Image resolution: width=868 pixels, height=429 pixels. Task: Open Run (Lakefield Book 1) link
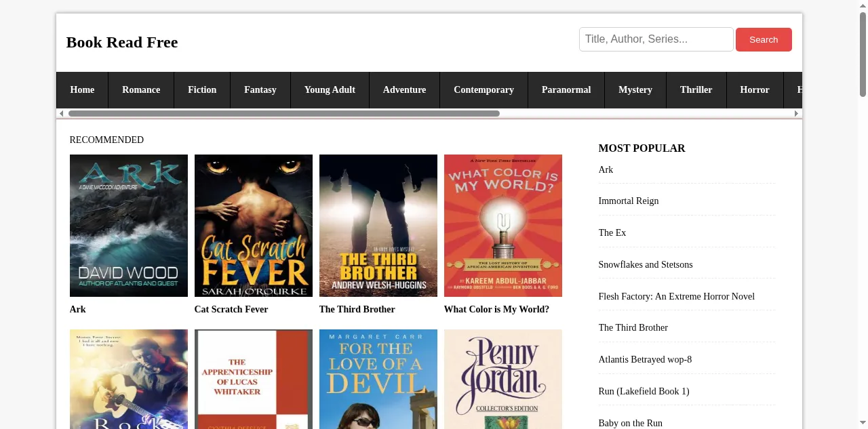(x=644, y=392)
